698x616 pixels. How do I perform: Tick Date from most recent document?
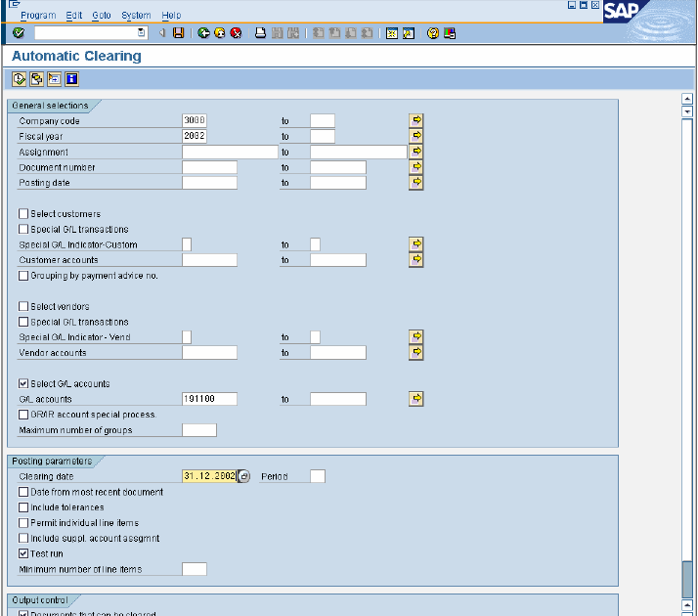[23, 492]
